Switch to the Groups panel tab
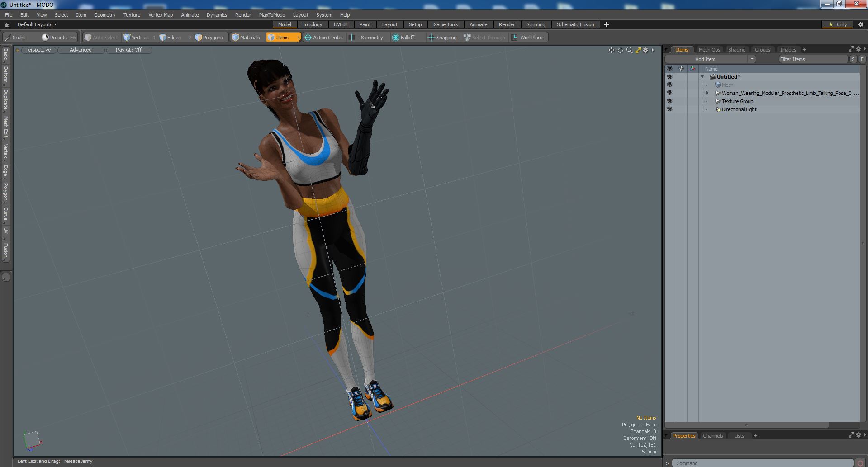Viewport: 868px width, 467px height. 763,50
